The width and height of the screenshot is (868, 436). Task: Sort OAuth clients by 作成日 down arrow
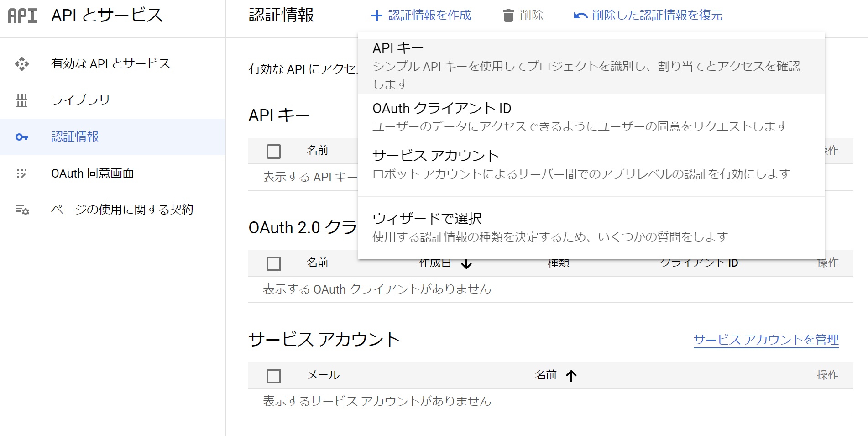point(466,263)
